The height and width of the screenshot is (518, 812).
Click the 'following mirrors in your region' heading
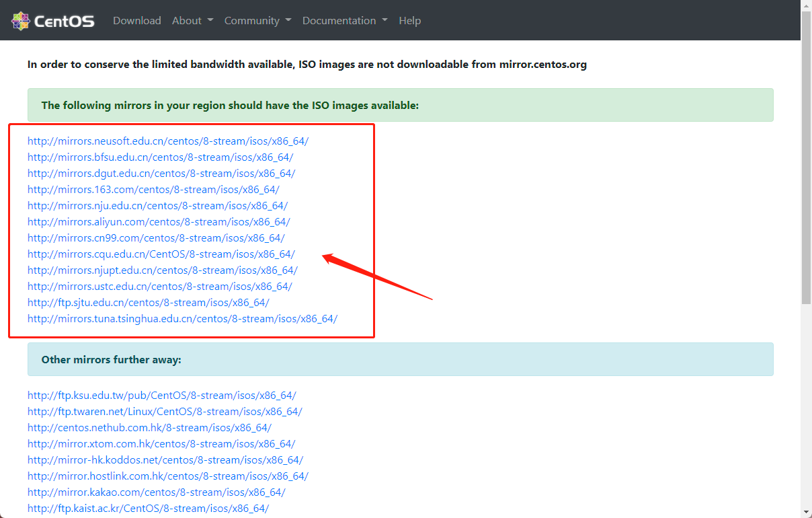tap(230, 106)
